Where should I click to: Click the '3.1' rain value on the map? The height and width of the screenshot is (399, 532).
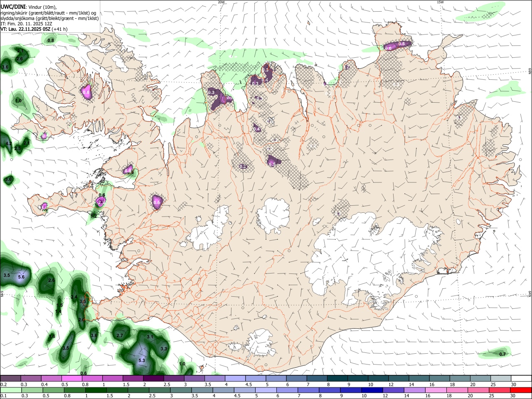tap(150, 337)
